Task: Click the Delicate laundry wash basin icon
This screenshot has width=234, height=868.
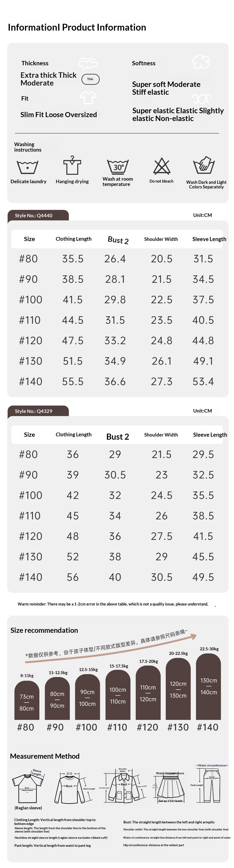Action: point(27,167)
